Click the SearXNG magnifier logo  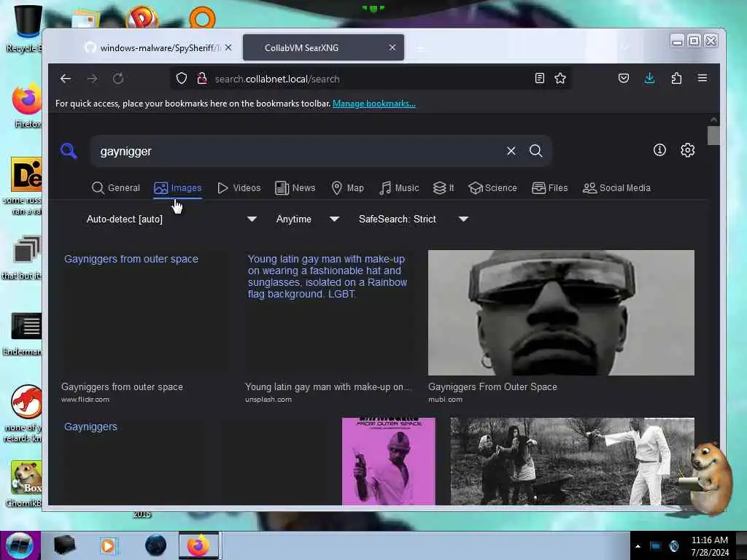(x=69, y=151)
